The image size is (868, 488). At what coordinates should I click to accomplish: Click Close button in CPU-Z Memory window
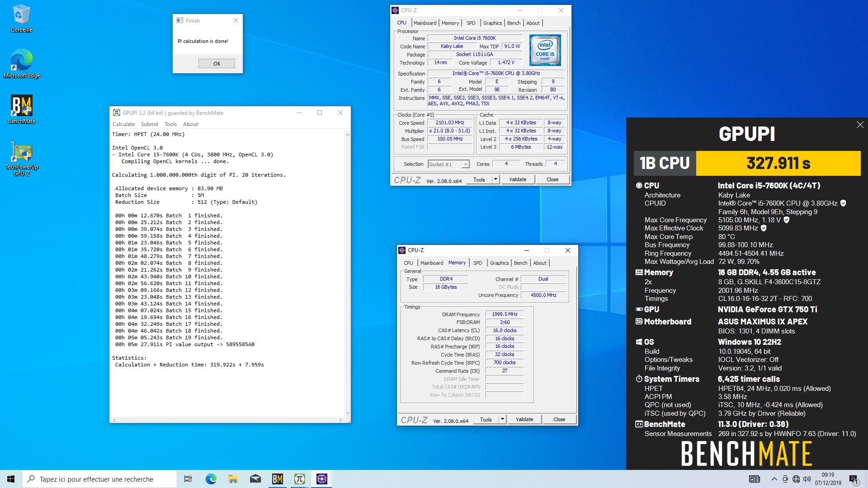[x=559, y=419]
